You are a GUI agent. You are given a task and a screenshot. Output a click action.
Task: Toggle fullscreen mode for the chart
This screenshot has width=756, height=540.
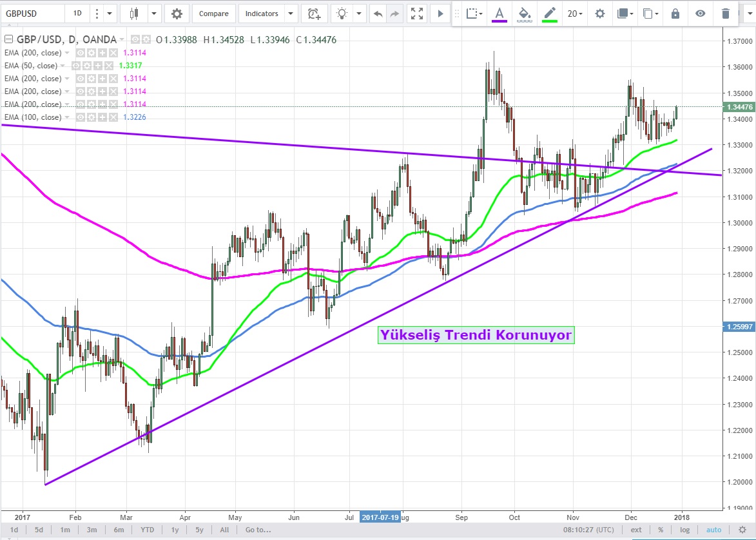pyautogui.click(x=417, y=14)
